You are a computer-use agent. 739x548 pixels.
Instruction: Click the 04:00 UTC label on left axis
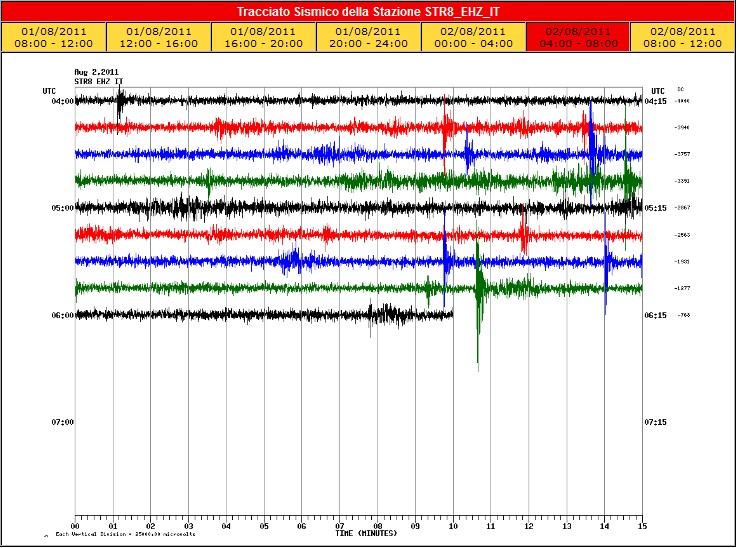click(63, 101)
